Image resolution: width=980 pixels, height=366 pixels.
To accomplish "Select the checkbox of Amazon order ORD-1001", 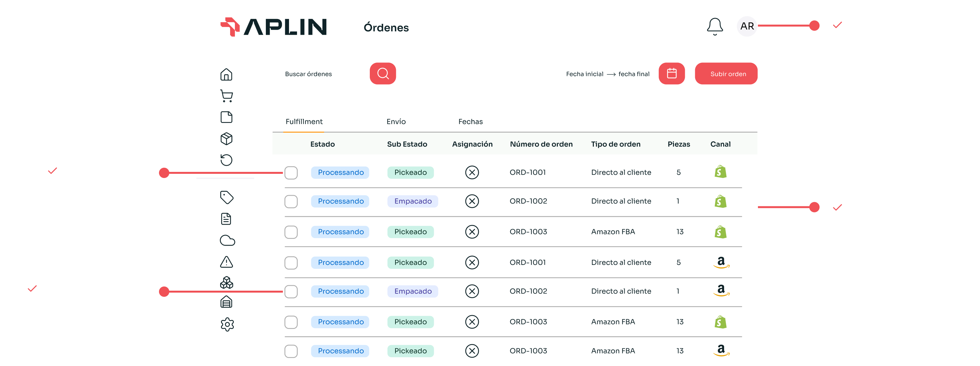I will click(291, 263).
